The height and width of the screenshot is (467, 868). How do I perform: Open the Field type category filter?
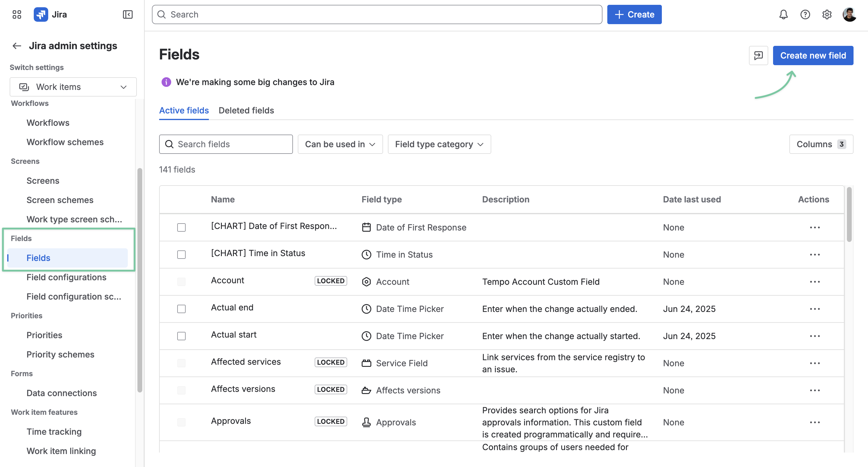click(x=439, y=144)
